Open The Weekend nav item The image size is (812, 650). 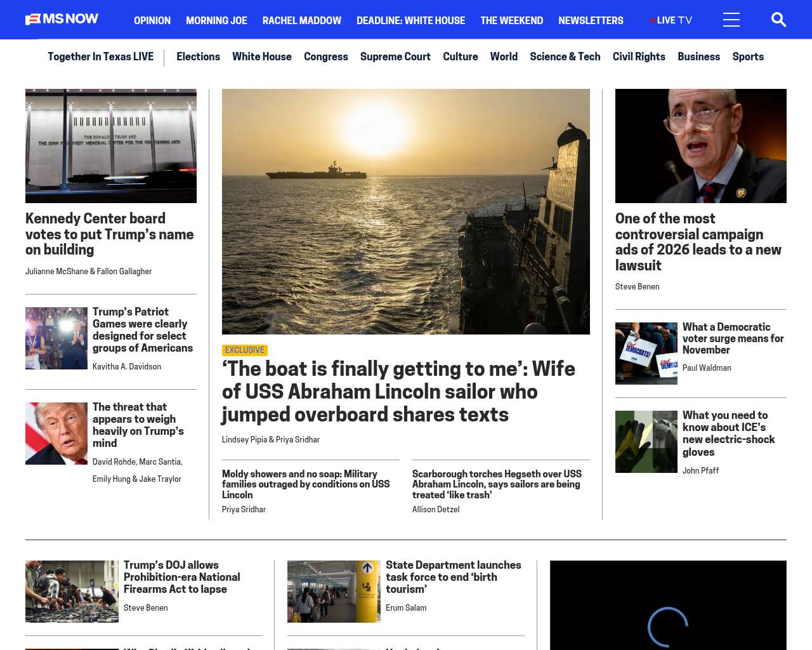[x=511, y=21]
